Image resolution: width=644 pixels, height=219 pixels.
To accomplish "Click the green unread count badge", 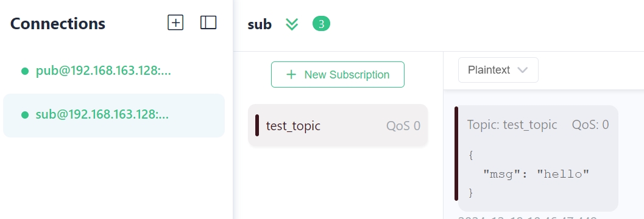I will (x=321, y=24).
